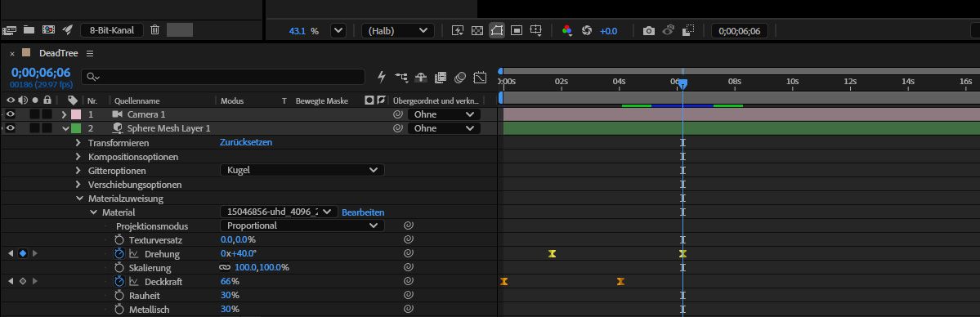Close the DeadTree timeline tab
Image resolution: width=980 pixels, height=317 pixels.
pyautogui.click(x=12, y=54)
